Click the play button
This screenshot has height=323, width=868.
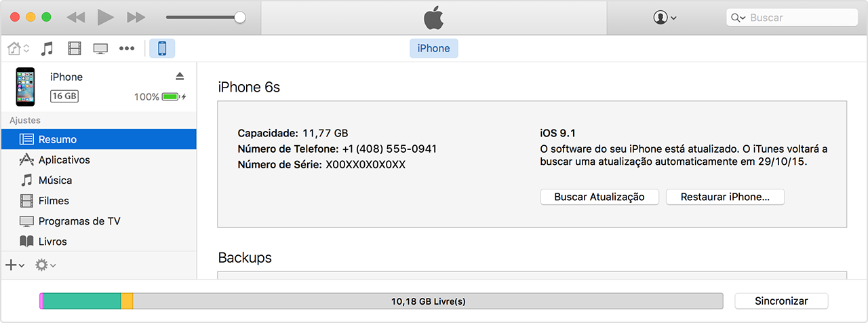tap(105, 17)
